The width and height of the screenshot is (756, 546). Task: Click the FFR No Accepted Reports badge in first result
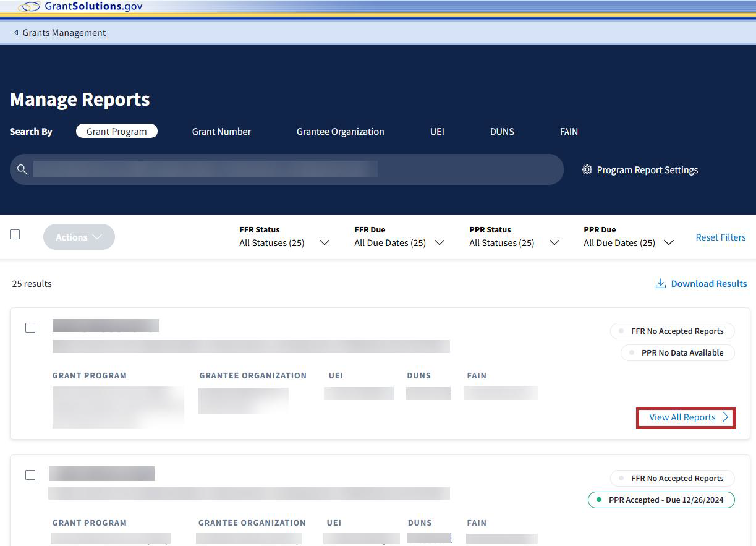(672, 331)
